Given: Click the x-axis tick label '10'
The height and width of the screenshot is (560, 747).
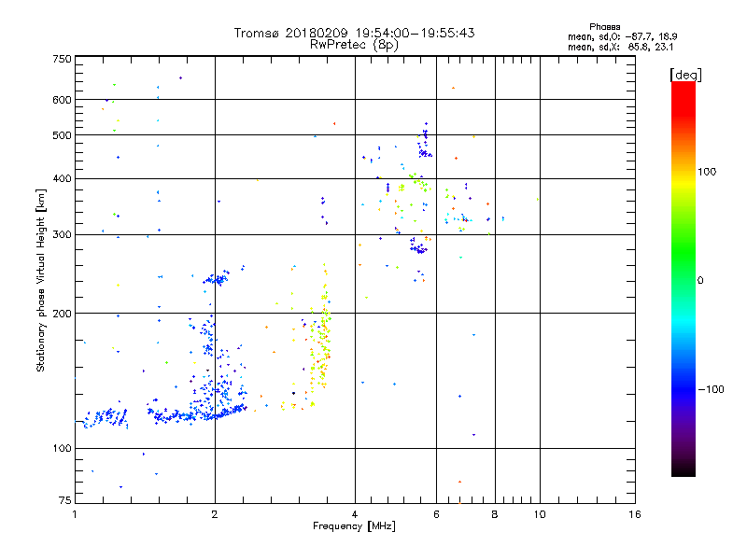Looking at the screenshot, I should pos(540,514).
